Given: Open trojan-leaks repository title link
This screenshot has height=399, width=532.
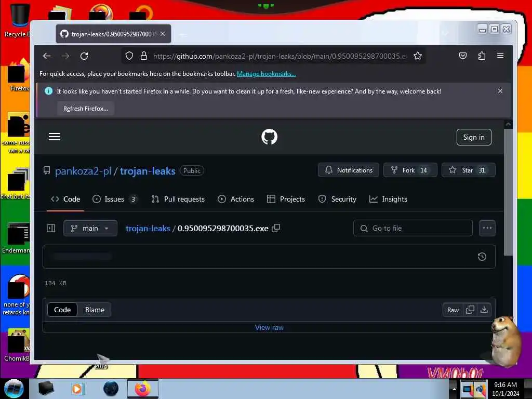Looking at the screenshot, I should [x=148, y=171].
